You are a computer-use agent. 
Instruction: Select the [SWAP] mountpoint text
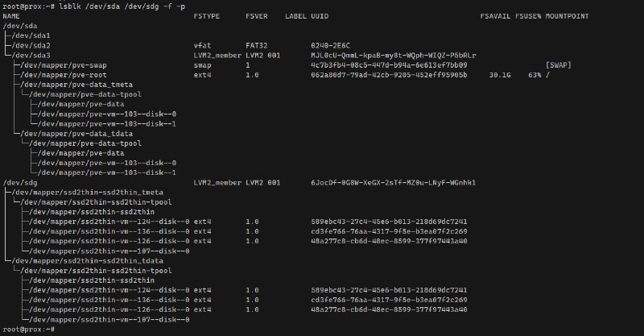click(x=558, y=65)
